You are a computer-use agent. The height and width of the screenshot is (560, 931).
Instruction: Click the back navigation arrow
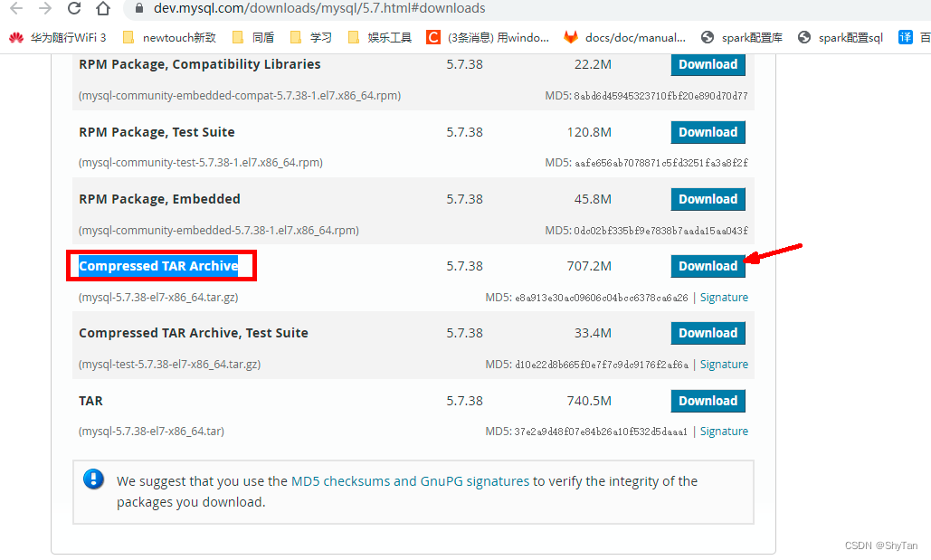[x=16, y=10]
